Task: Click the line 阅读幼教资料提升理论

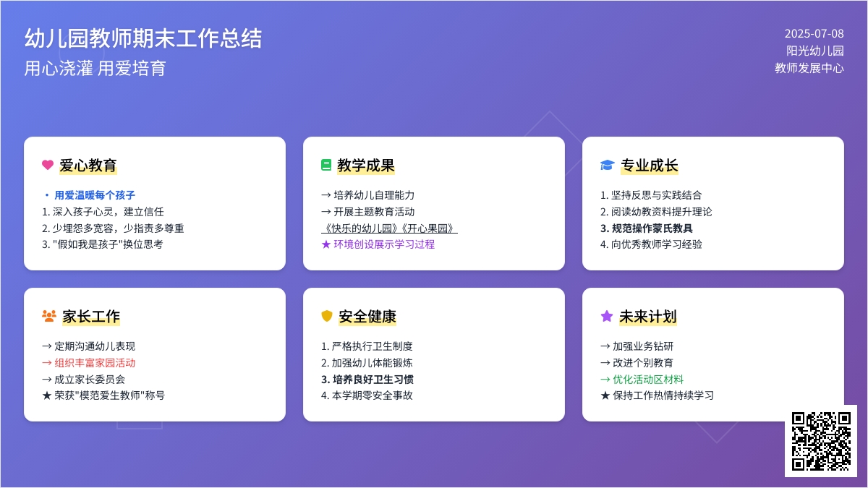Action: (x=656, y=212)
